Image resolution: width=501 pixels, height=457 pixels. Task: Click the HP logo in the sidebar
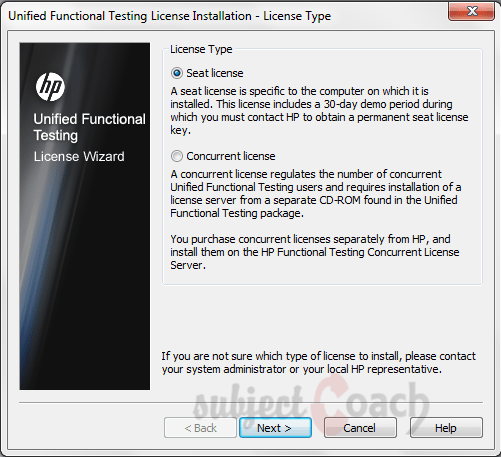(50, 87)
